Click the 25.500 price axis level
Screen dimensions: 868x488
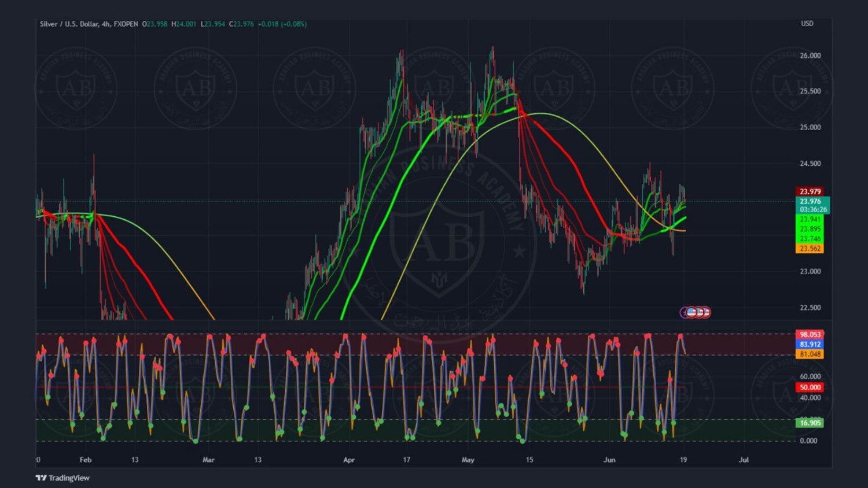coord(810,91)
